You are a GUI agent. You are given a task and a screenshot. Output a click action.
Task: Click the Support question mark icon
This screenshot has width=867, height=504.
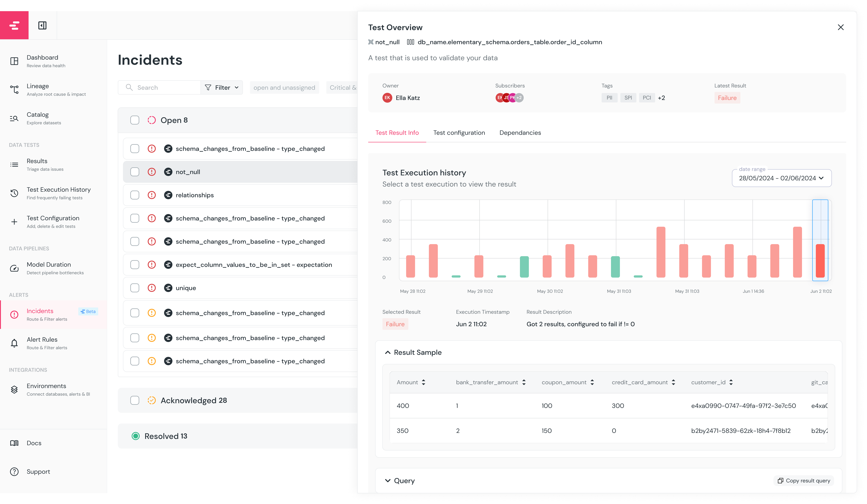tap(14, 472)
